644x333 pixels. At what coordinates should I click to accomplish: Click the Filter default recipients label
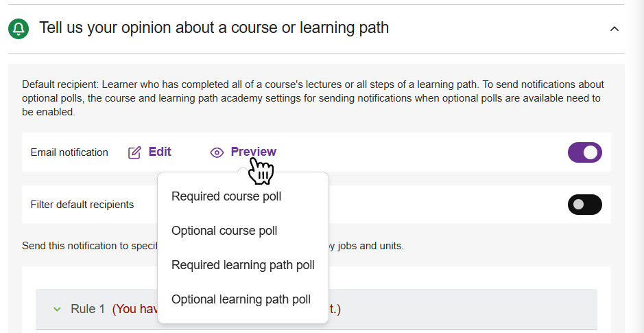[x=82, y=205]
